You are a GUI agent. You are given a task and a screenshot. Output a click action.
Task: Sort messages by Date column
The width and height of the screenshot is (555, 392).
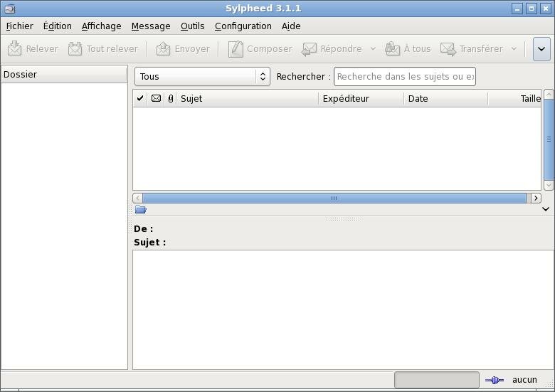pos(446,98)
